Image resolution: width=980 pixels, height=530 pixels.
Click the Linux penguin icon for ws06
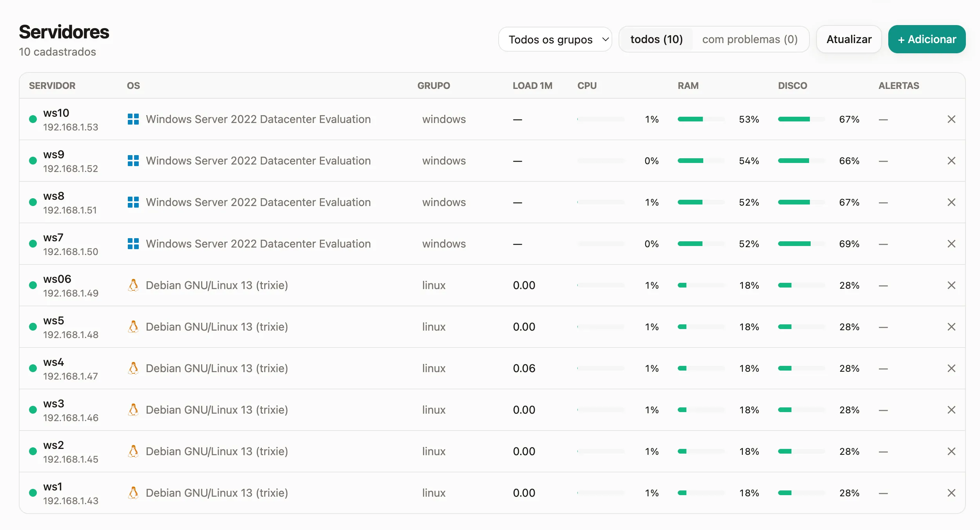tap(133, 285)
